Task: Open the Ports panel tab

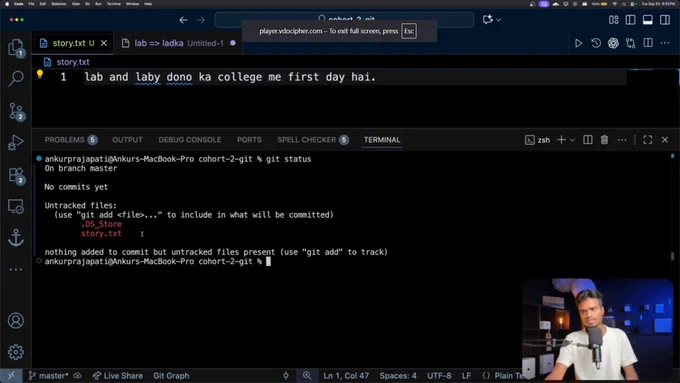Action: [249, 140]
